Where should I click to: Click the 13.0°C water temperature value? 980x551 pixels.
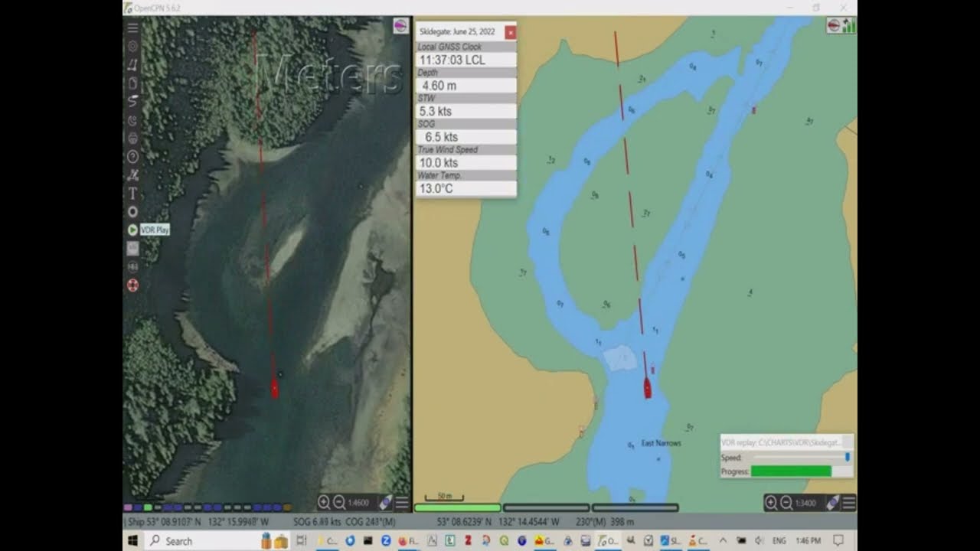pyautogui.click(x=465, y=188)
